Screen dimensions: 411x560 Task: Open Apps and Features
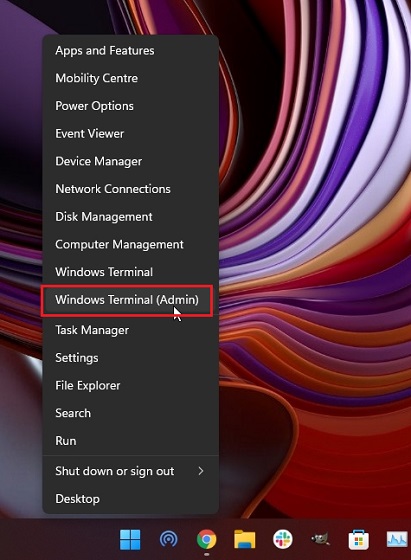(x=130, y=50)
